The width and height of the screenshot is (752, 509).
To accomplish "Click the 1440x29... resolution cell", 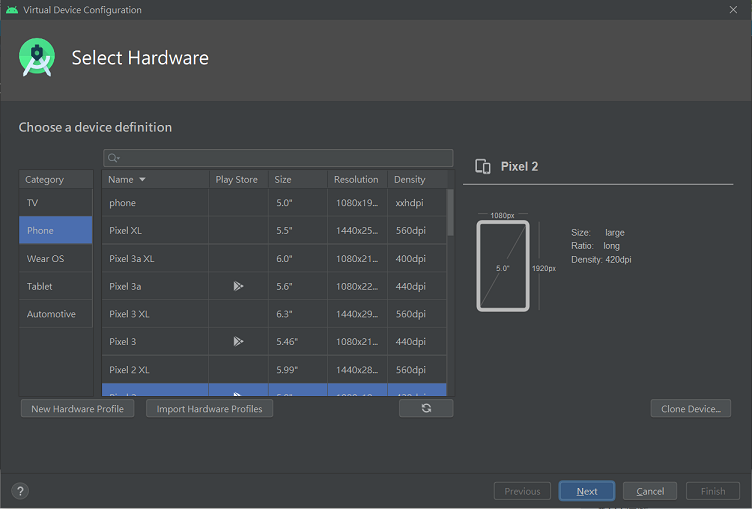I will (x=357, y=314).
